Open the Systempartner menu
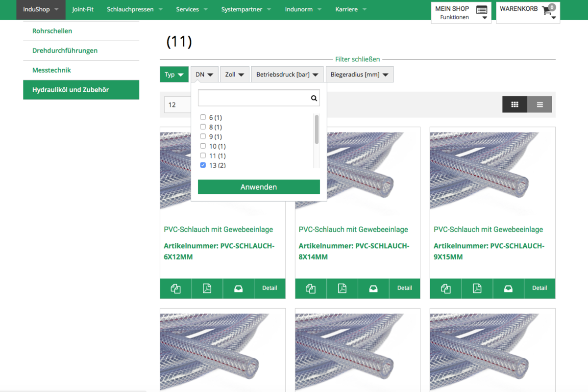 pyautogui.click(x=246, y=9)
